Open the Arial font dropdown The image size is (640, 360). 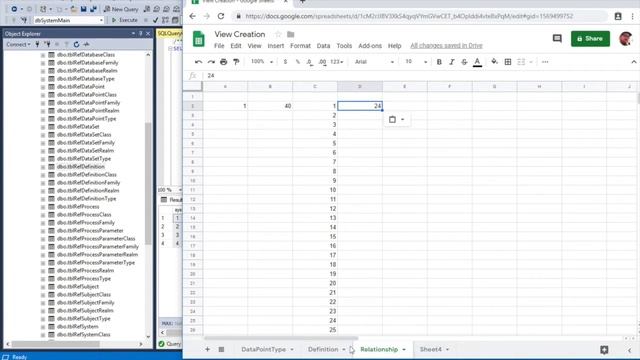tap(374, 62)
